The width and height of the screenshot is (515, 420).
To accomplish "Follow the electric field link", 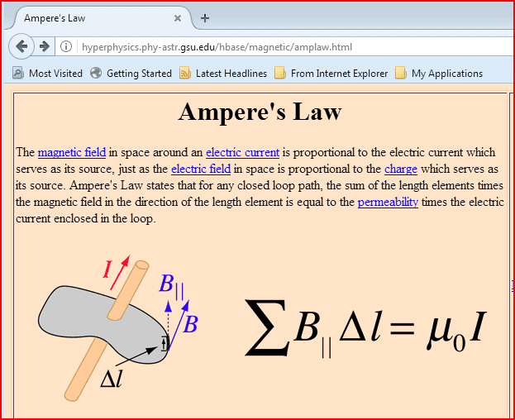I will [201, 169].
